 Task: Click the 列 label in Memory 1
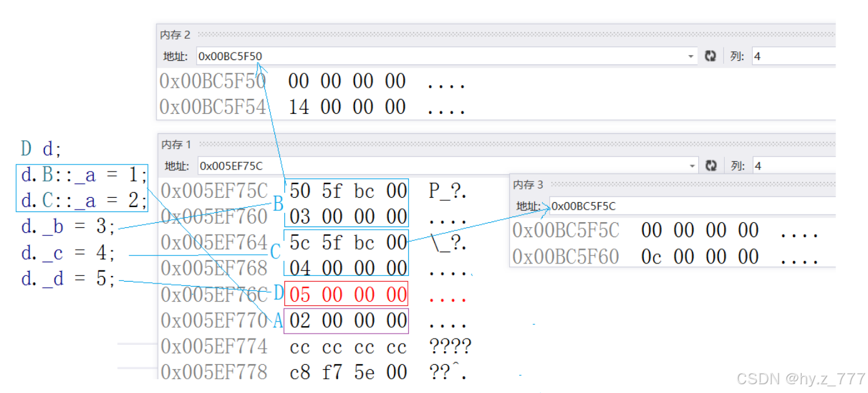(x=737, y=166)
